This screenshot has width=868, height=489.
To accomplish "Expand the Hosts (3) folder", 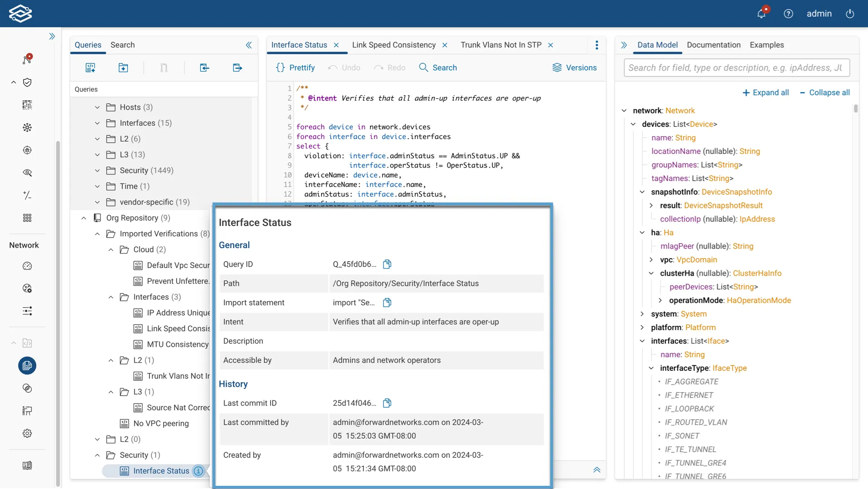I will click(97, 107).
